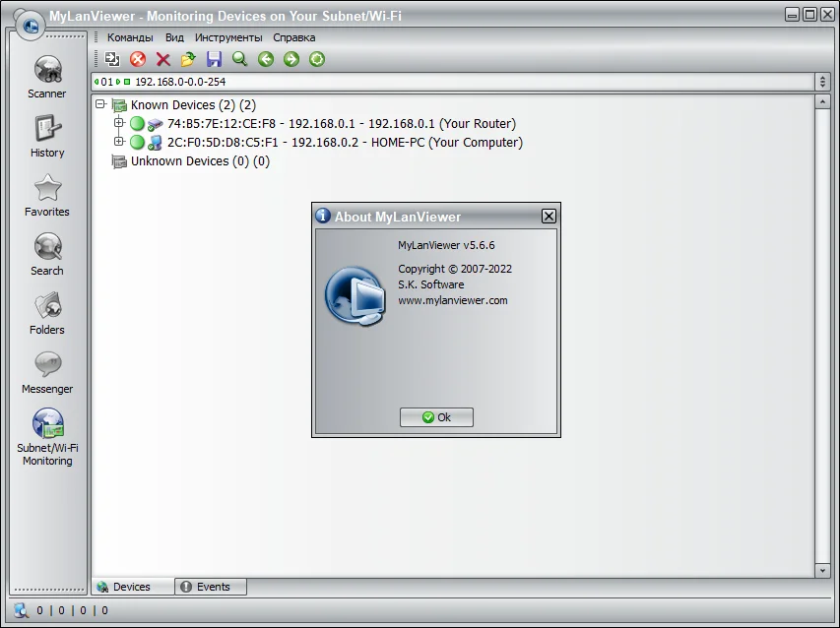
Task: Click the MyLanViewer logo in the About dialog
Action: pos(355,296)
